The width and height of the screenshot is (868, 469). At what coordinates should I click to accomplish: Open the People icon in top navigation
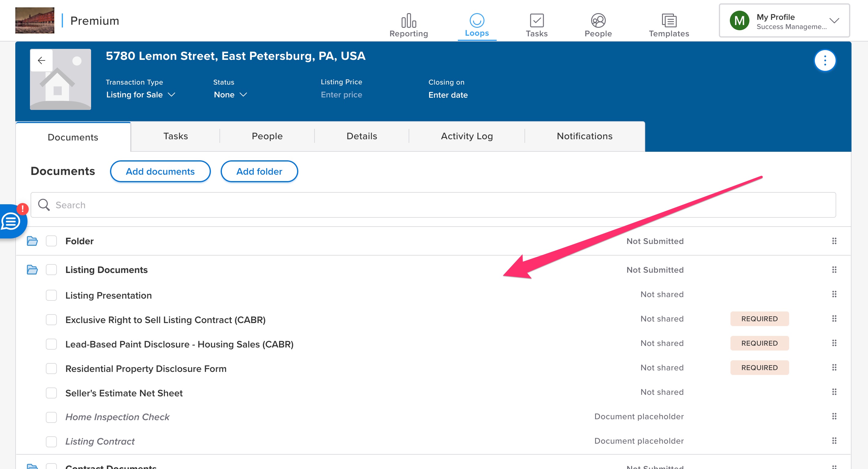click(598, 21)
